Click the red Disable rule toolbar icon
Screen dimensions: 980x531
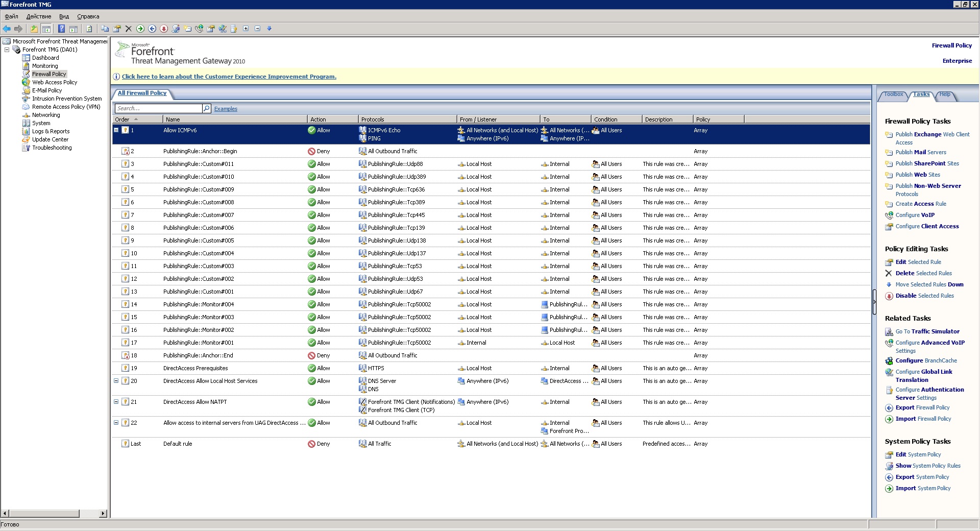point(164,29)
